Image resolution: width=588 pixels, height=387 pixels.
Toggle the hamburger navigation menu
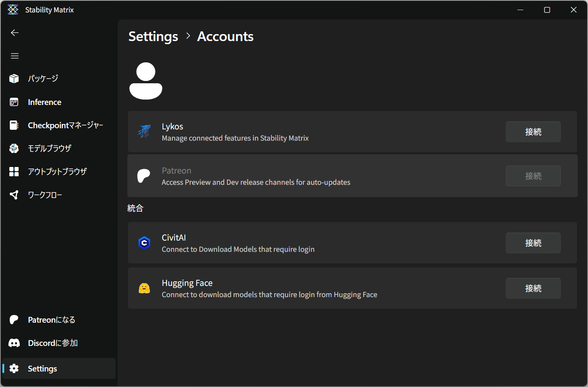(15, 56)
